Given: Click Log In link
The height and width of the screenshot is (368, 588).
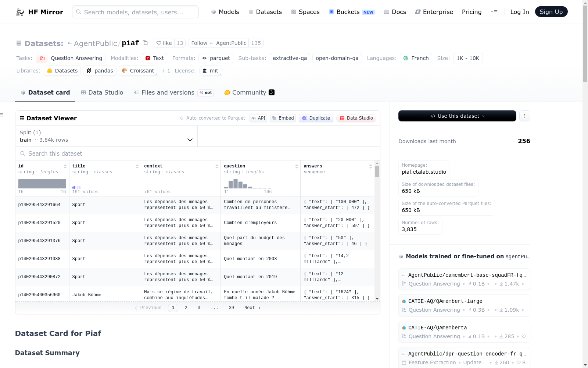Looking at the screenshot, I should [x=519, y=12].
